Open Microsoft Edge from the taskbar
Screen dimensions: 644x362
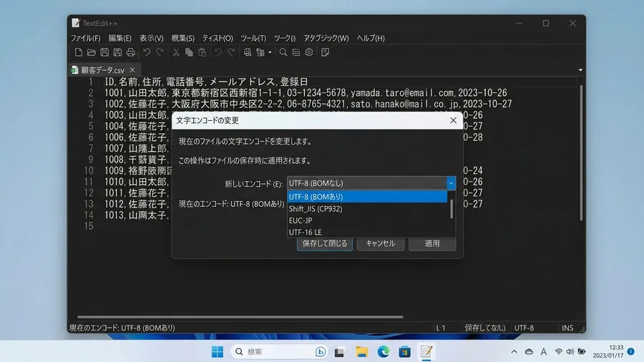pos(384,352)
